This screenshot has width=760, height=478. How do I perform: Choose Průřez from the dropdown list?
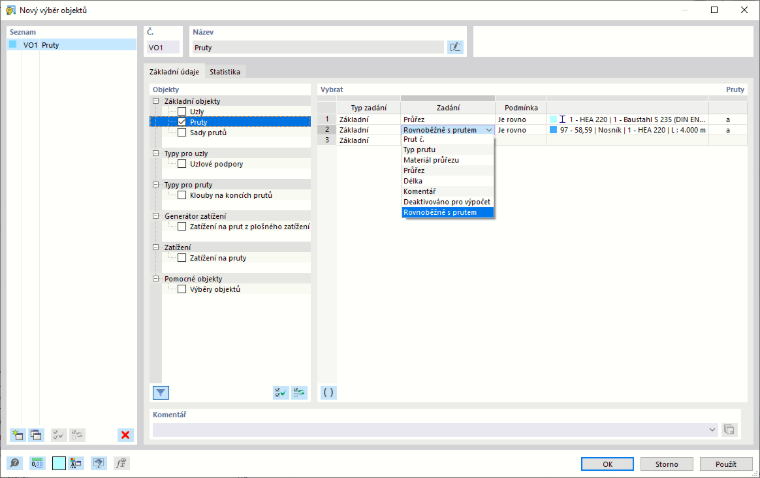pyautogui.click(x=448, y=171)
